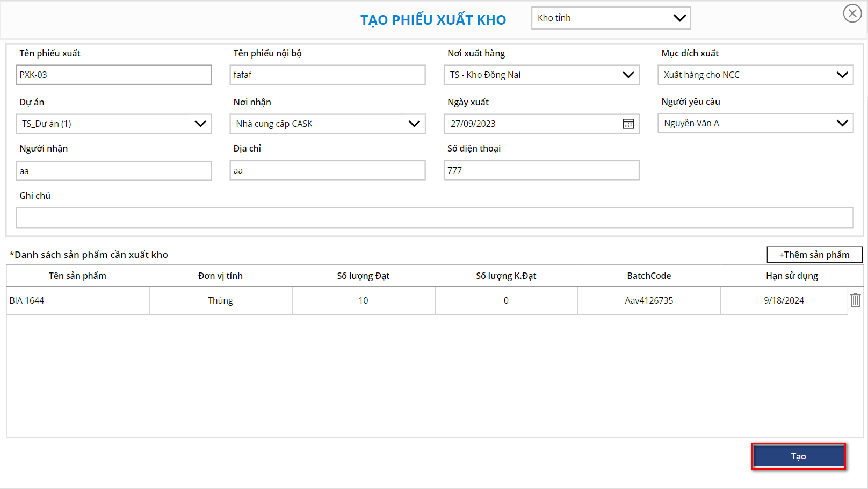Click the Số lượng K.Đạt cell showing 0

point(506,301)
